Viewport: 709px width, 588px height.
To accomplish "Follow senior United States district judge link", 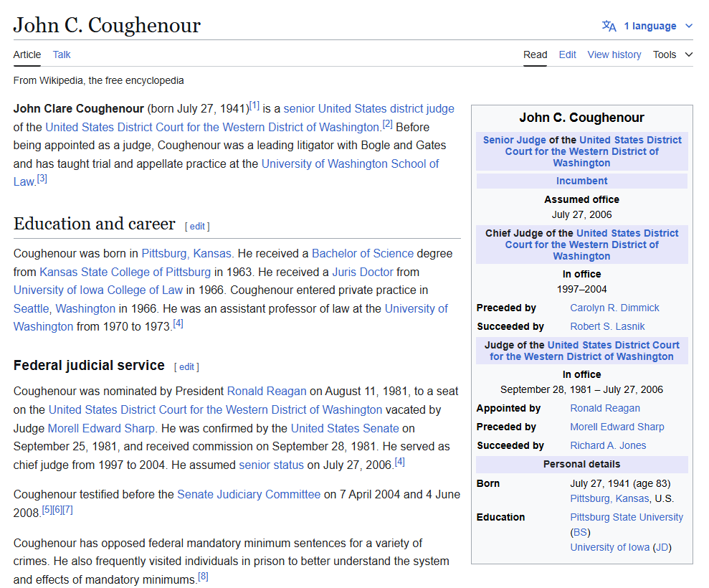I will click(x=368, y=108).
